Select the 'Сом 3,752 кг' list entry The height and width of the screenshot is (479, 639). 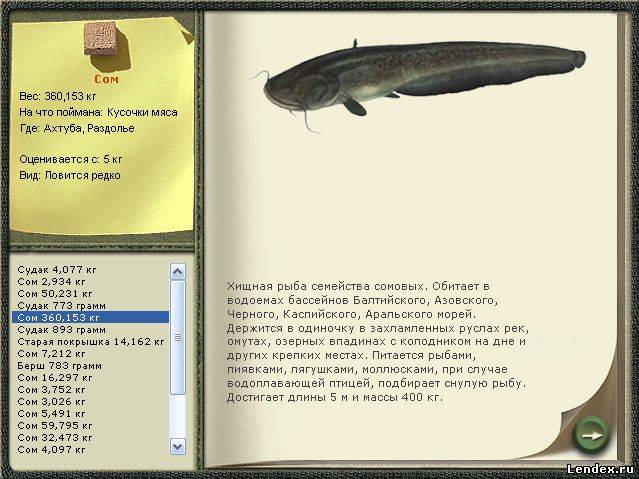pos(51,390)
